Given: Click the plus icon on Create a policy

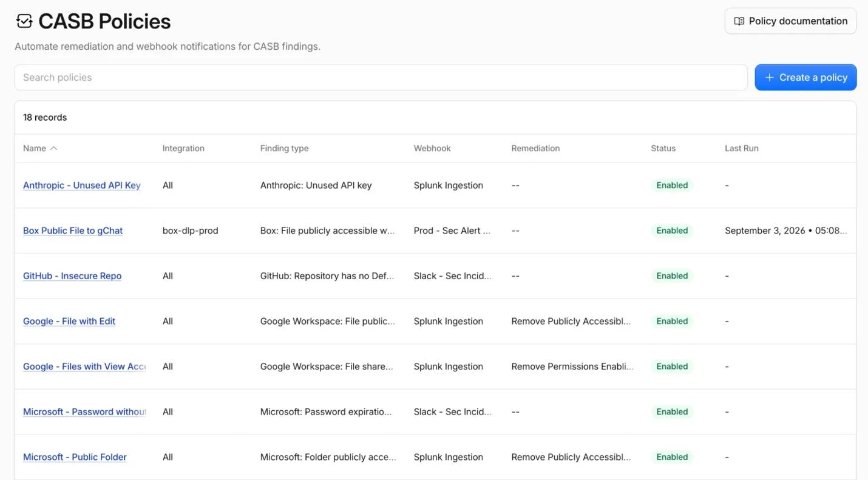Looking at the screenshot, I should pyautogui.click(x=769, y=78).
